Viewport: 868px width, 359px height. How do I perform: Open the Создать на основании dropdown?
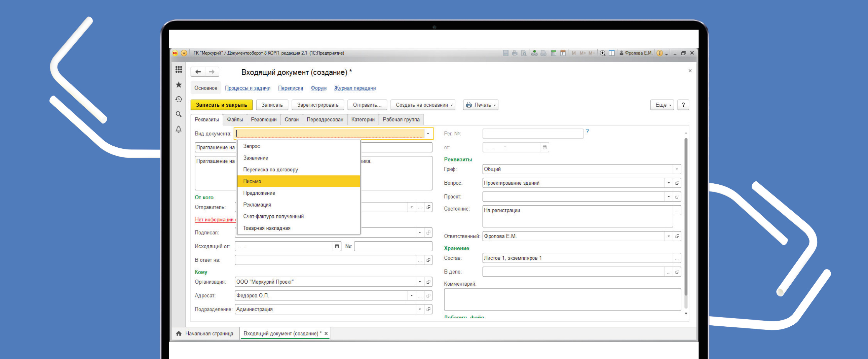422,105
